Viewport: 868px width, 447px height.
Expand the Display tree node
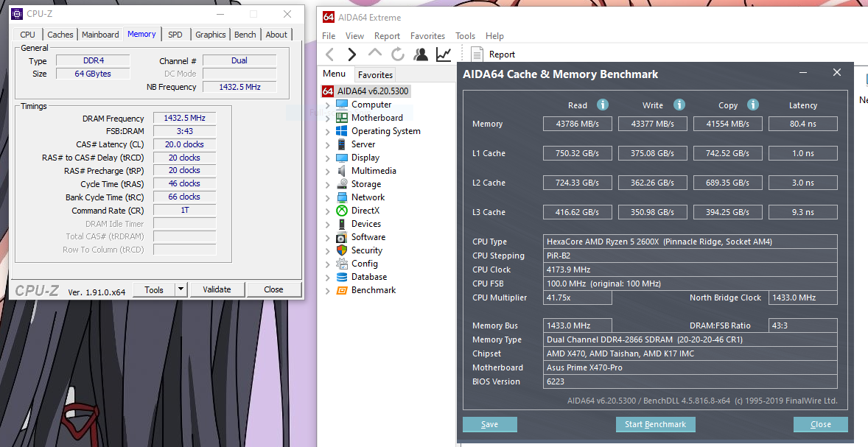328,158
